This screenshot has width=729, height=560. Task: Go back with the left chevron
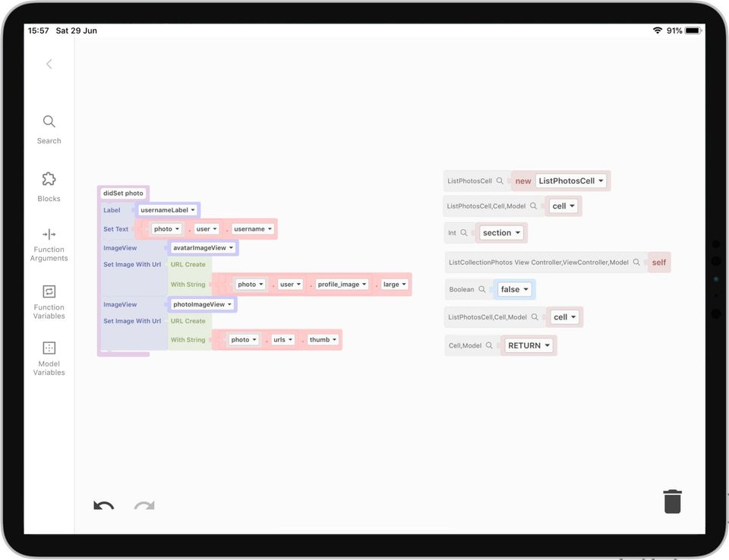coord(49,64)
